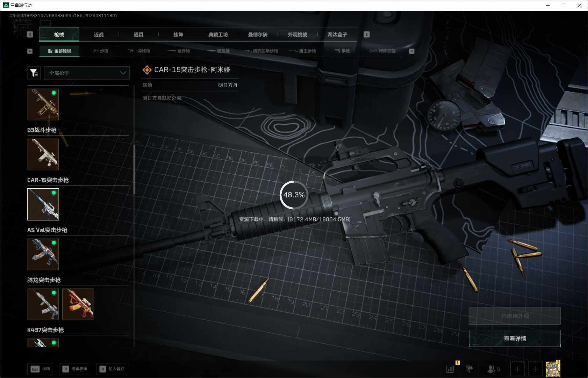Viewport: 588px width, 378px height.
Task: Click the Q previous-tab key icon
Action: click(x=30, y=34)
